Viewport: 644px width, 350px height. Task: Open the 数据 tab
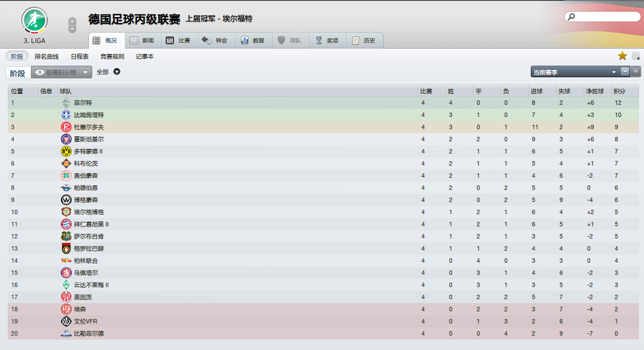click(252, 40)
